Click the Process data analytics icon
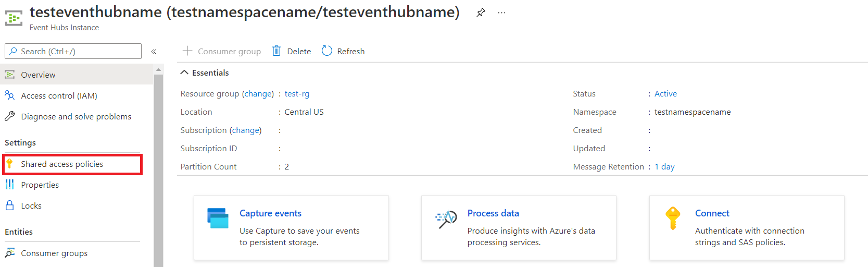868x267 pixels. (x=446, y=219)
